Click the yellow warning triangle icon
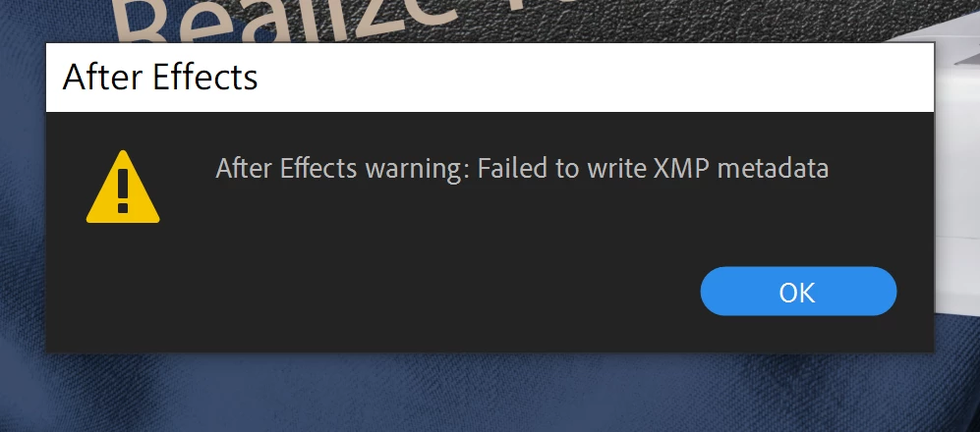 [x=123, y=187]
